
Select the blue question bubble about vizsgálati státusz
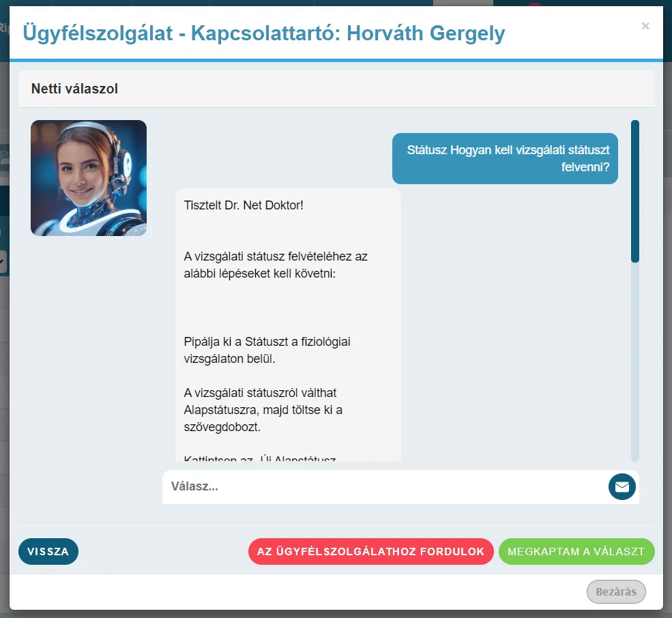pyautogui.click(x=505, y=158)
